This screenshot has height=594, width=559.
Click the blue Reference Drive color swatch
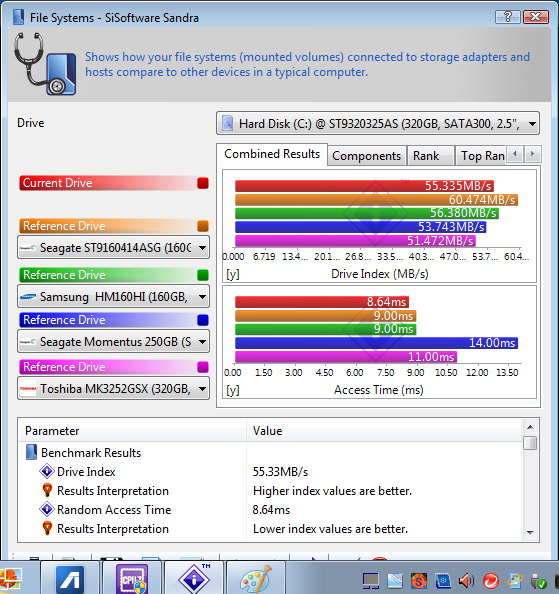[203, 320]
